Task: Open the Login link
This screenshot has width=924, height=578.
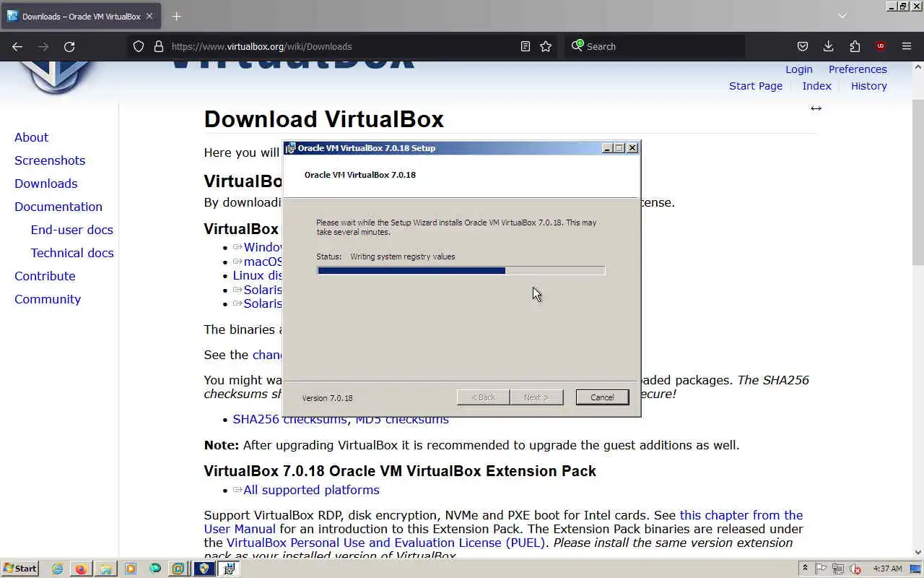Action: pyautogui.click(x=798, y=69)
